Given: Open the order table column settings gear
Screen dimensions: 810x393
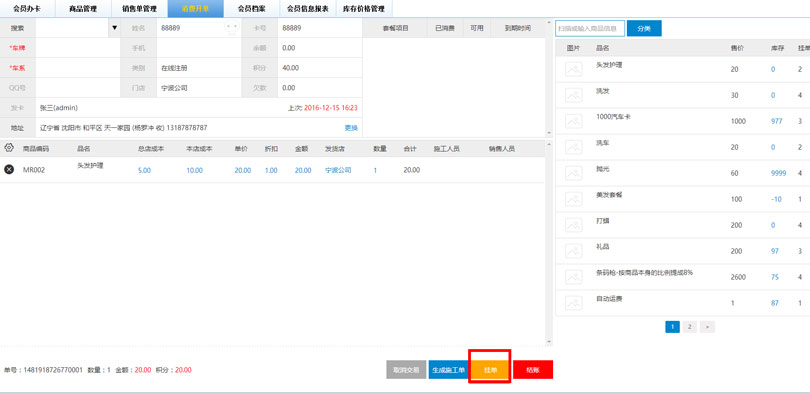Looking at the screenshot, I should click(x=9, y=148).
